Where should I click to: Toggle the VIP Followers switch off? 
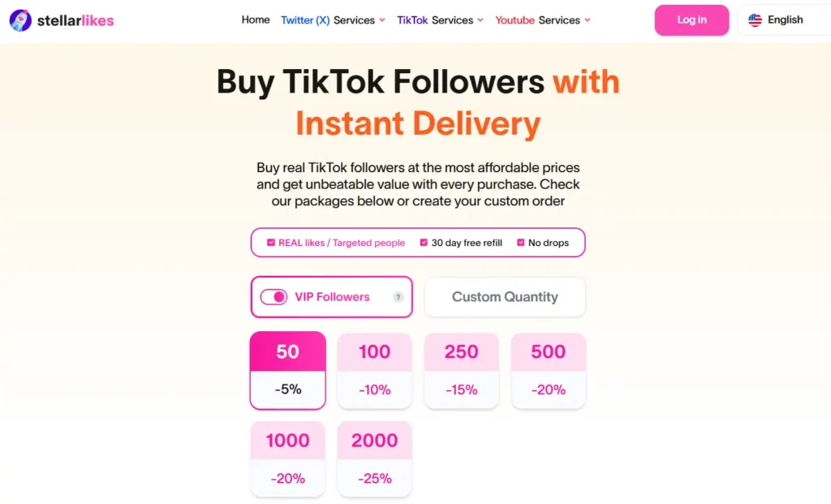click(x=273, y=296)
